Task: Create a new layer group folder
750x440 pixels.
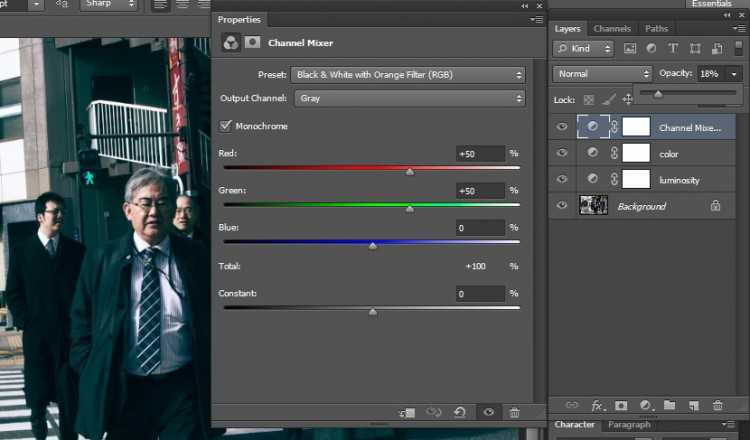Action: click(x=669, y=405)
